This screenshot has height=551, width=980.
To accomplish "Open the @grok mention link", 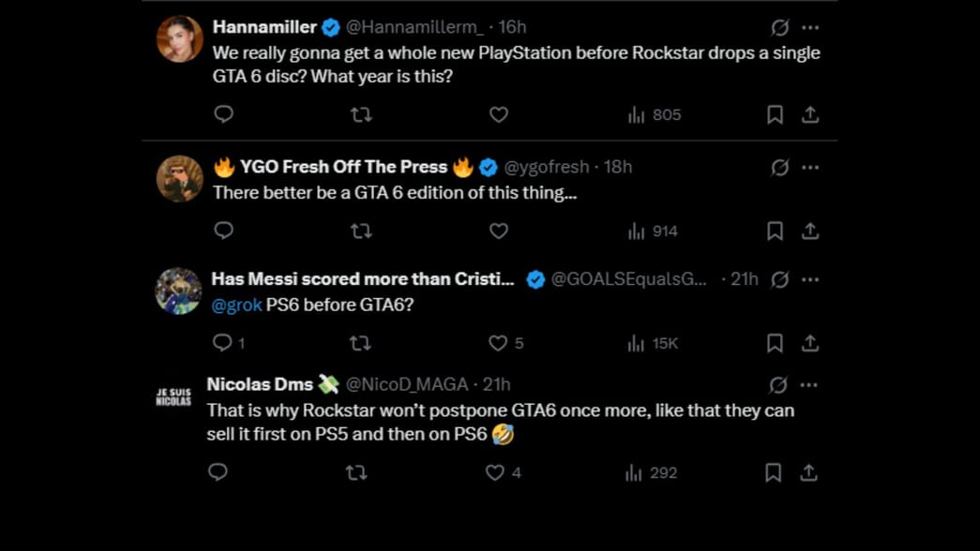I will coord(237,305).
